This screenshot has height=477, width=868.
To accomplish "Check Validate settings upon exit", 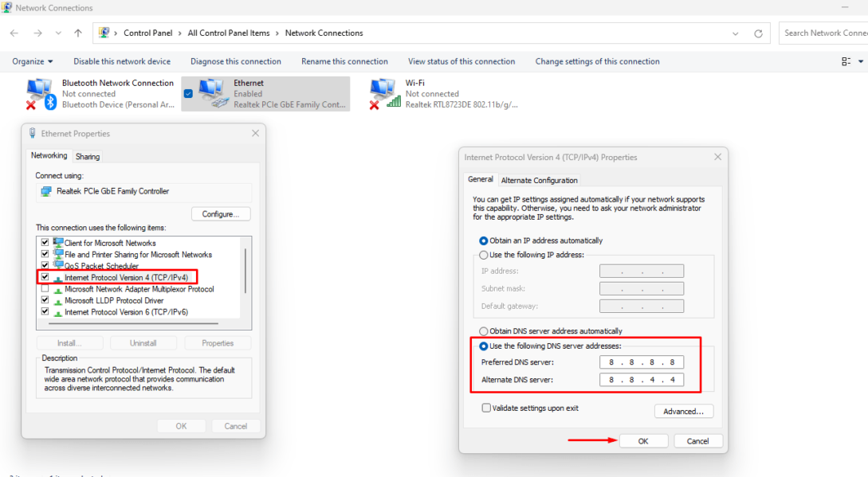I will point(485,408).
